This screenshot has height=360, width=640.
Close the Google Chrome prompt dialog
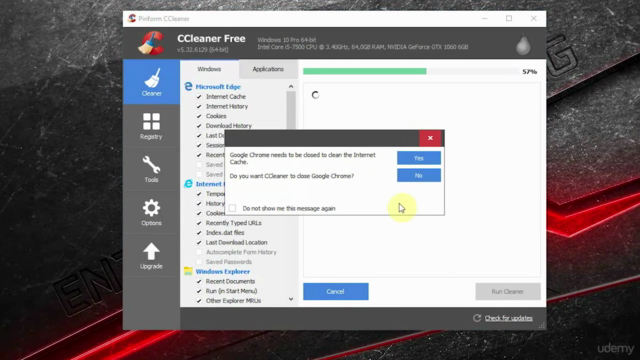pos(430,138)
